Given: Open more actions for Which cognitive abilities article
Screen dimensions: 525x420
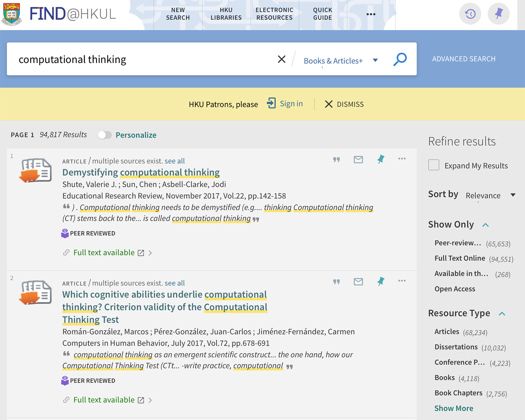Looking at the screenshot, I should point(402,281).
